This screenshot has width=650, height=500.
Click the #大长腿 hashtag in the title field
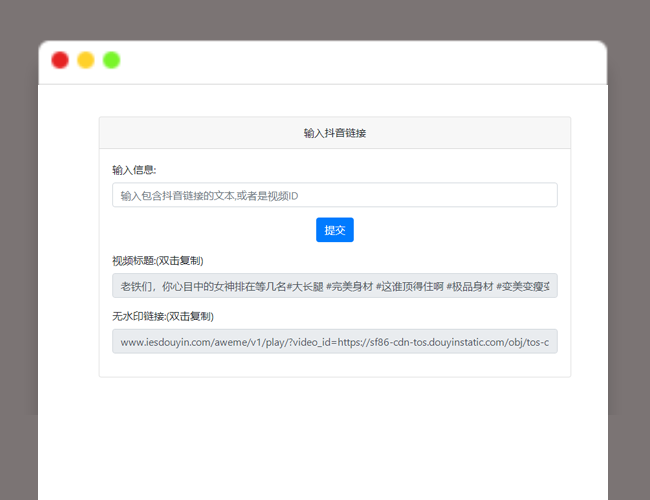305,287
